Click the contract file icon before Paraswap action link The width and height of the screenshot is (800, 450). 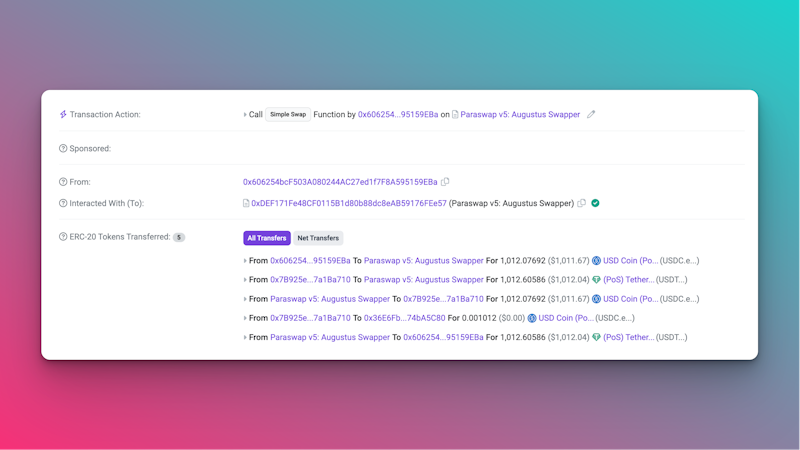tap(455, 114)
